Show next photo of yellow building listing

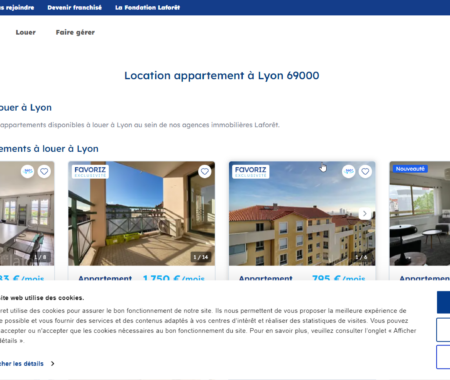tap(365, 213)
